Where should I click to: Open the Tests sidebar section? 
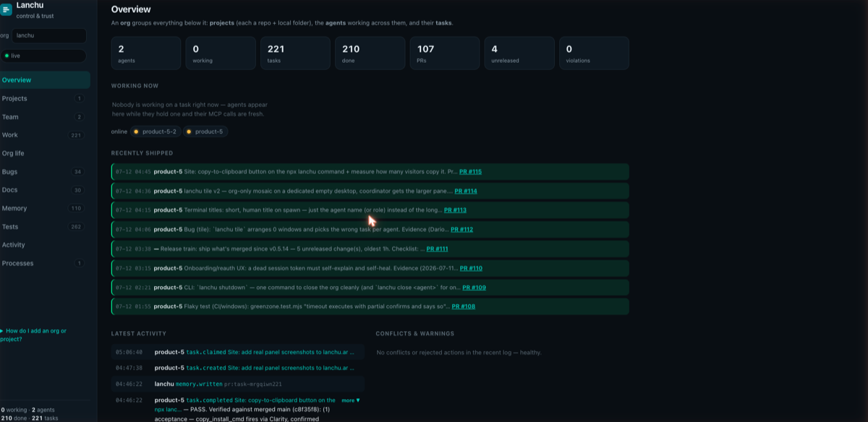[45, 227]
